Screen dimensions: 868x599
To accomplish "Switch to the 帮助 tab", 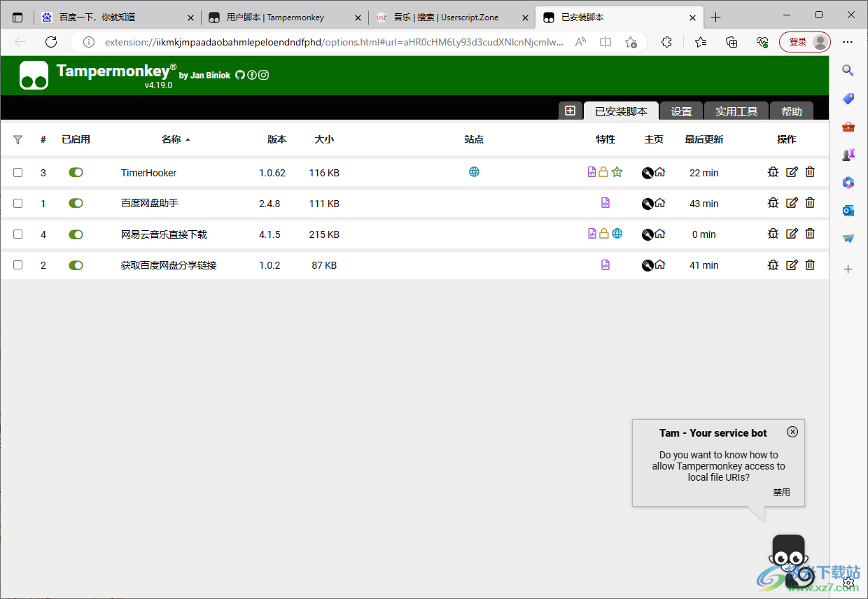I will tap(792, 111).
